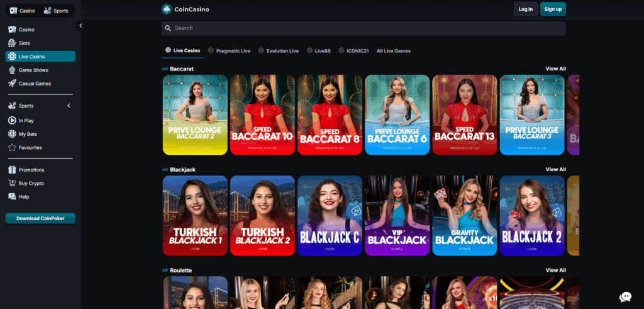
Task: Open Prive Lounge Baccarat 2 game
Action: click(x=195, y=115)
